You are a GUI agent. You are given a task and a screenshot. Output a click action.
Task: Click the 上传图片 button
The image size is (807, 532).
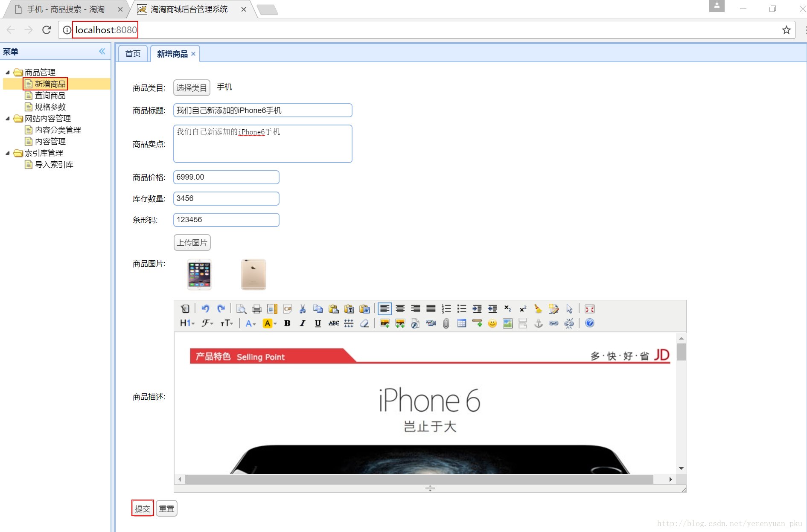[192, 243]
